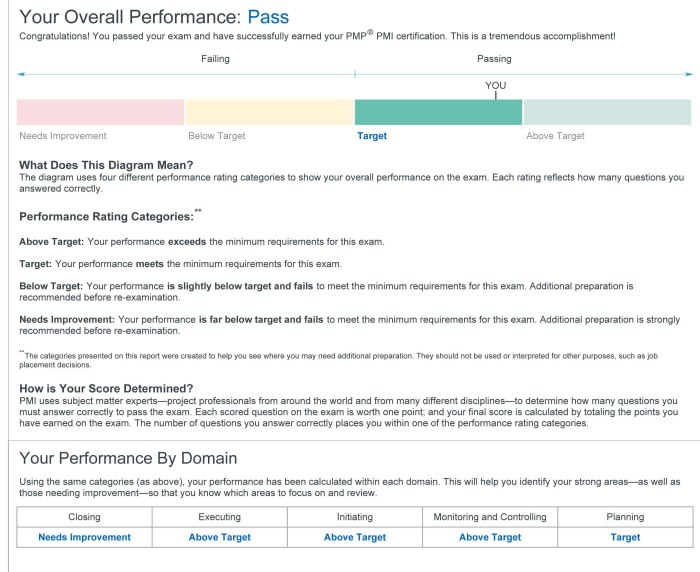The height and width of the screenshot is (572, 700).
Task: Select the Executing domain column header
Action: pyautogui.click(x=219, y=517)
